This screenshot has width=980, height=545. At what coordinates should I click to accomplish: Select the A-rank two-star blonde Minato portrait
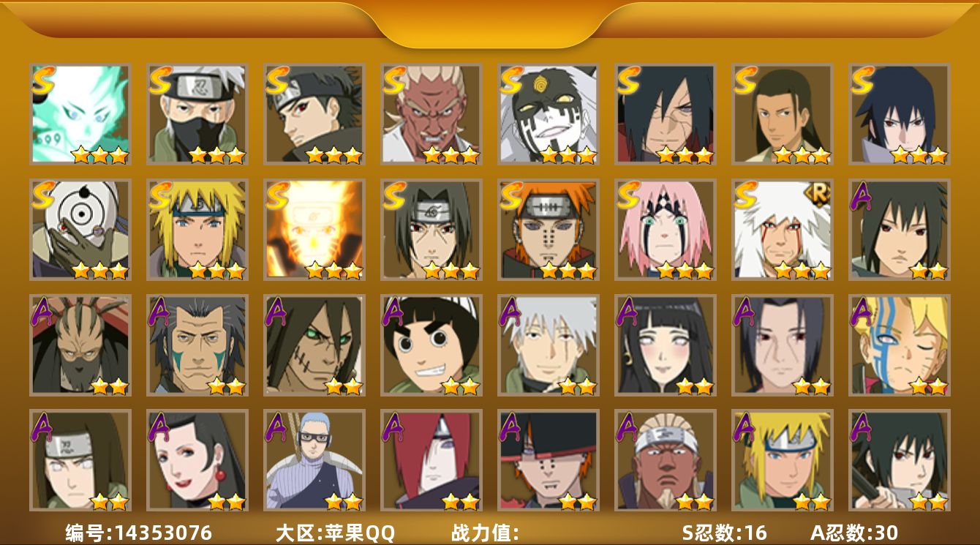783,461
